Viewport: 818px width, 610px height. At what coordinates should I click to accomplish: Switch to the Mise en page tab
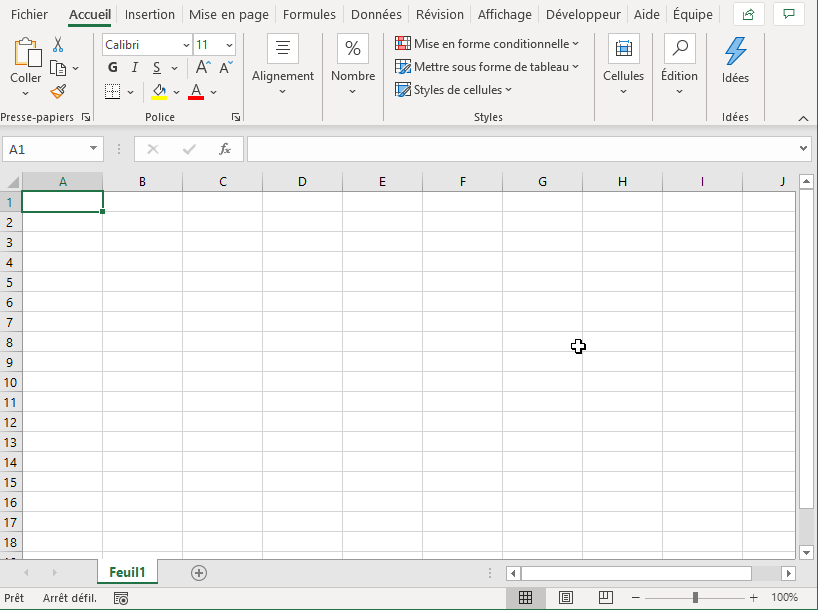pos(228,14)
